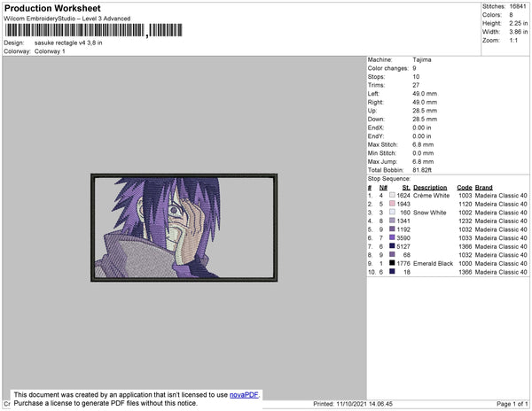Click thread code '1002'

coord(465,213)
